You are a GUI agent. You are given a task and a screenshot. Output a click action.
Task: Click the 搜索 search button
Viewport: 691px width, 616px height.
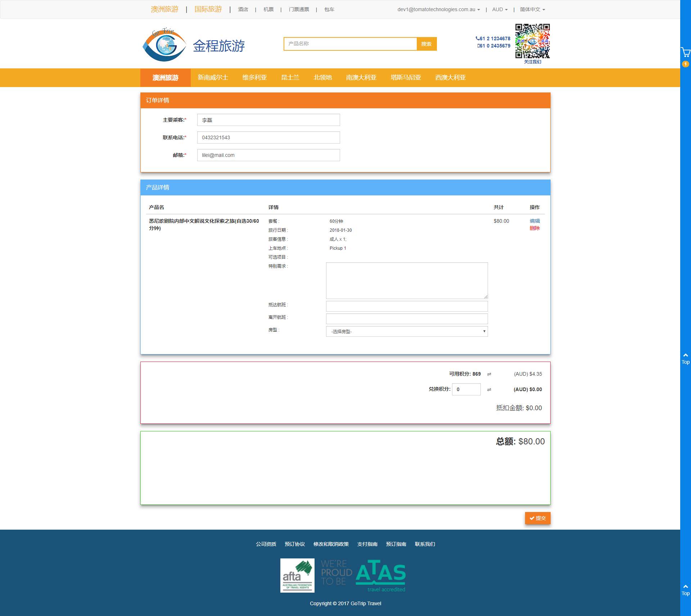(426, 44)
